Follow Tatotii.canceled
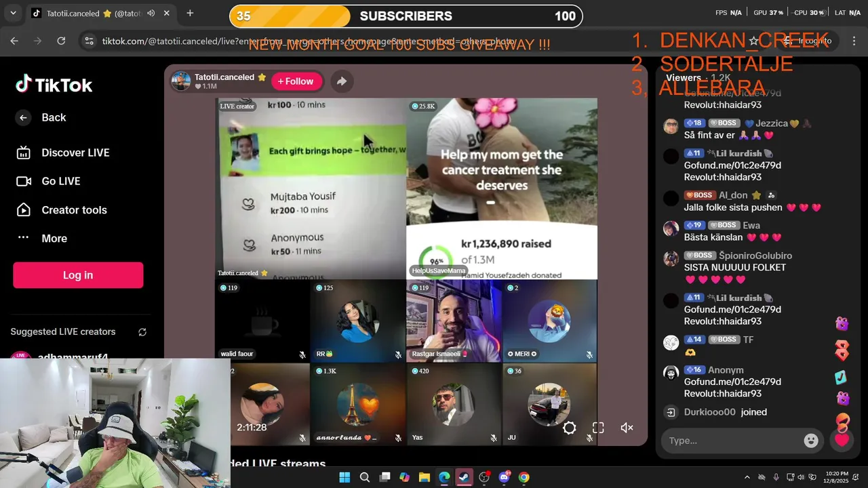This screenshot has height=488, width=868. pos(296,81)
